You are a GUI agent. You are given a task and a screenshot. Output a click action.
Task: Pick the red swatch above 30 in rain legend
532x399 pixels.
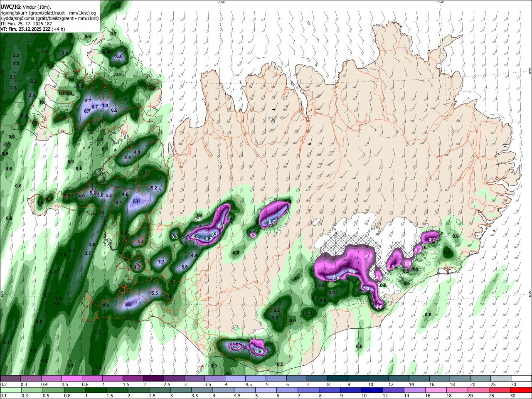coord(522,390)
